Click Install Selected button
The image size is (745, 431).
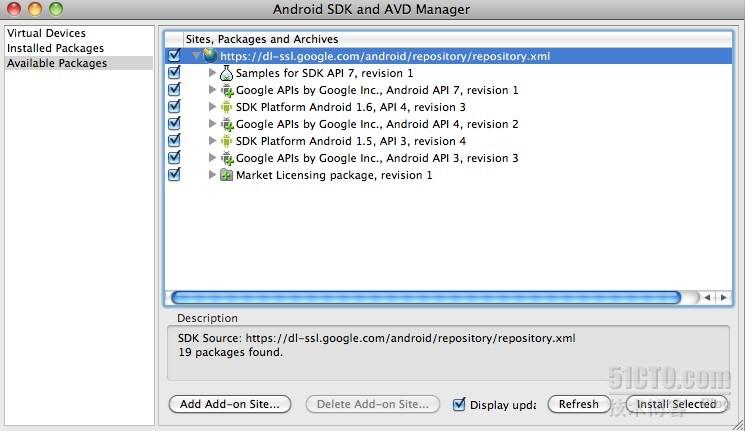(x=677, y=404)
